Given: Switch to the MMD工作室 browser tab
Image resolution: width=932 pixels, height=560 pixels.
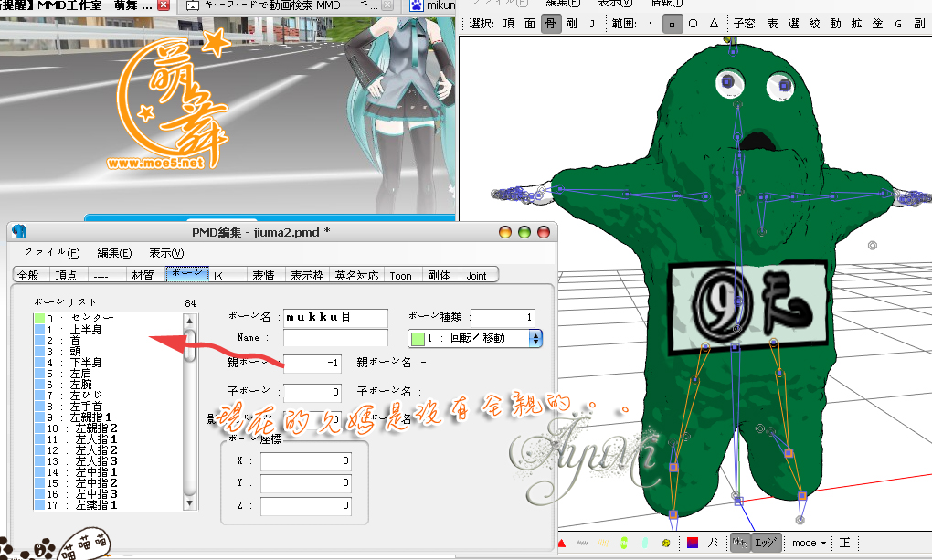Looking at the screenshot, I should point(86,6).
